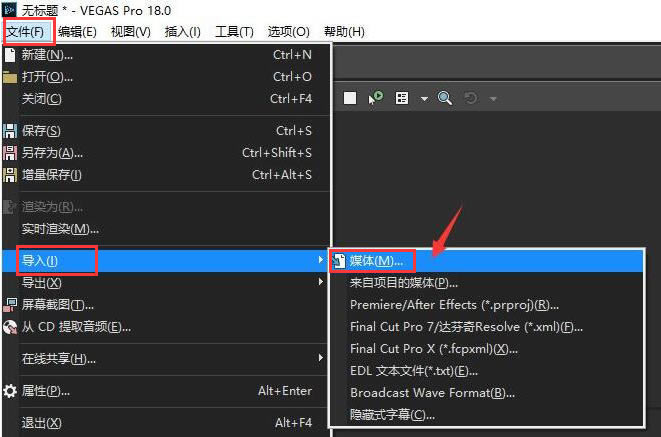This screenshot has height=437, width=661.
Task: Choose 打开(O)... menu entry
Action: pos(166,77)
